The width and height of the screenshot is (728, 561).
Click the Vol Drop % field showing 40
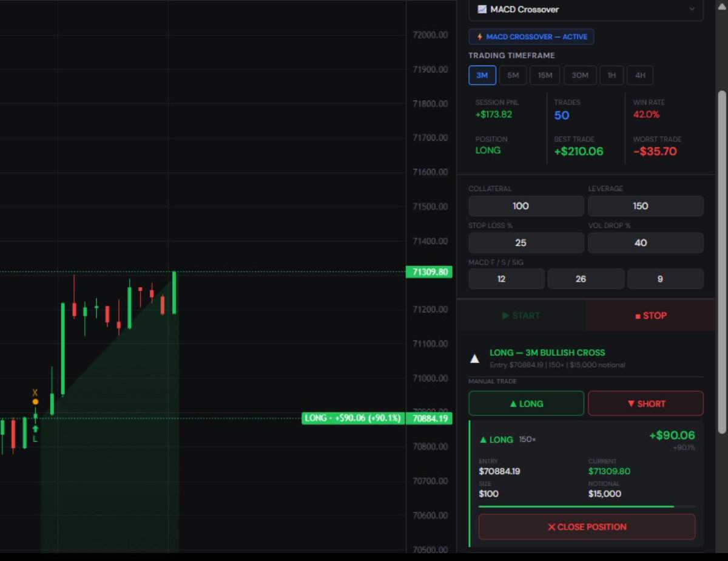[x=645, y=243]
